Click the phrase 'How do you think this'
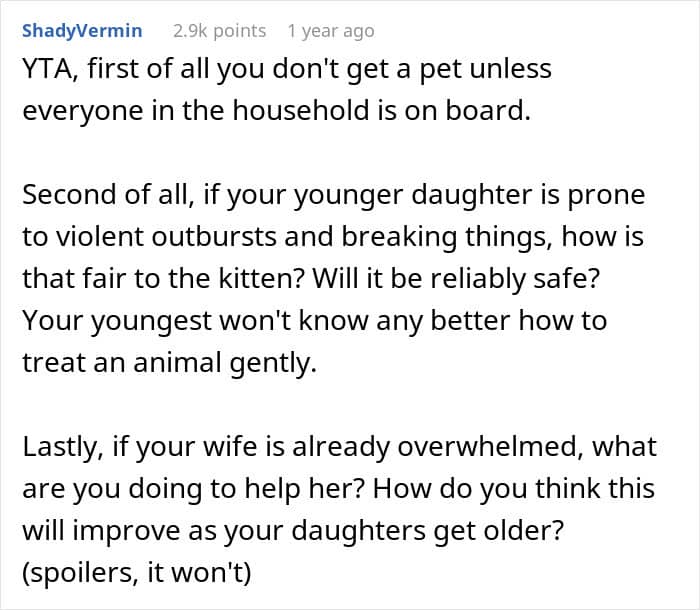The image size is (700, 610). [x=514, y=489]
